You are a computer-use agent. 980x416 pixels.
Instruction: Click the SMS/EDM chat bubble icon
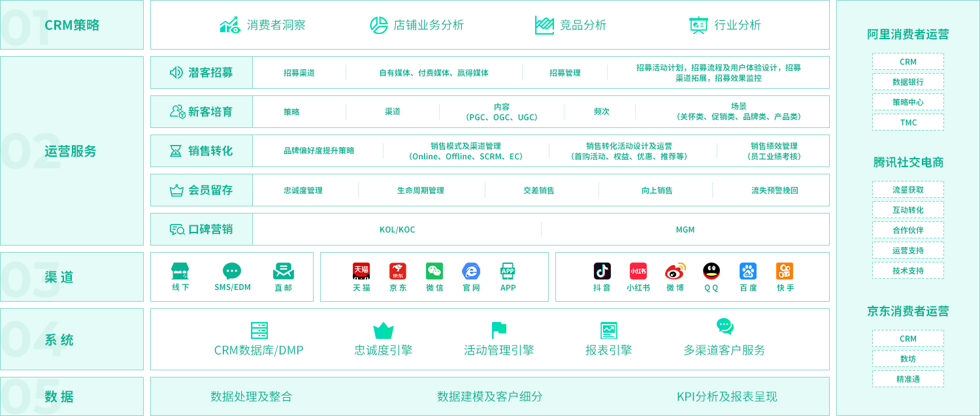[232, 271]
